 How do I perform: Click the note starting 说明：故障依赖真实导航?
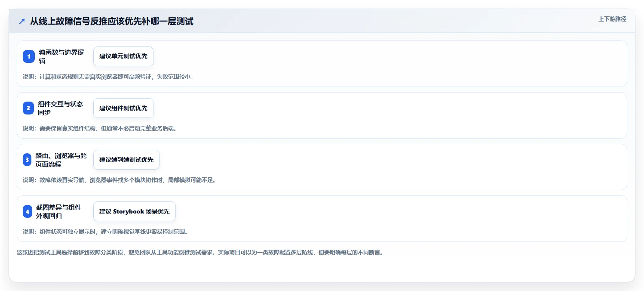[x=119, y=180]
